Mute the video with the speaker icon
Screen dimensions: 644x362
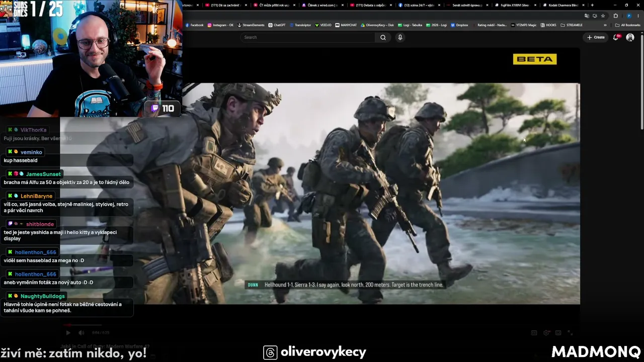[81, 332]
